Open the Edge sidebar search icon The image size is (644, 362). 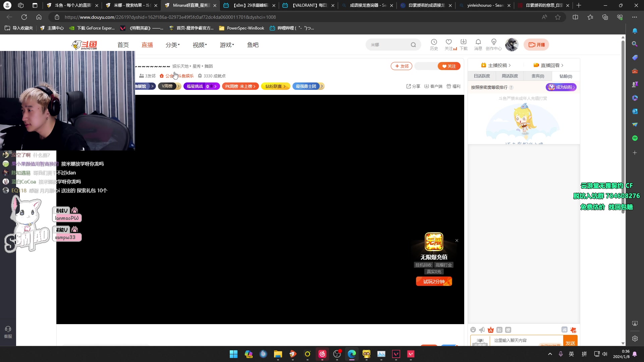click(635, 44)
